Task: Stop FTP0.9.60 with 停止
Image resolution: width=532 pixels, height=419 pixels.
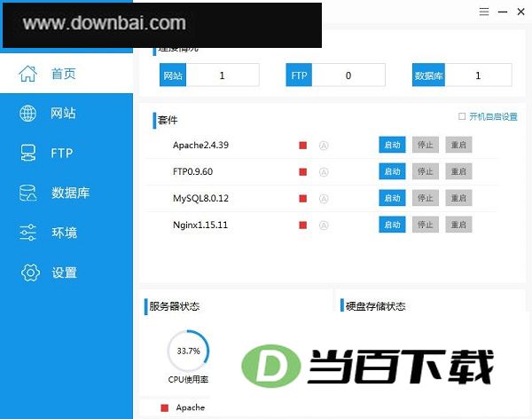Action: [426, 171]
